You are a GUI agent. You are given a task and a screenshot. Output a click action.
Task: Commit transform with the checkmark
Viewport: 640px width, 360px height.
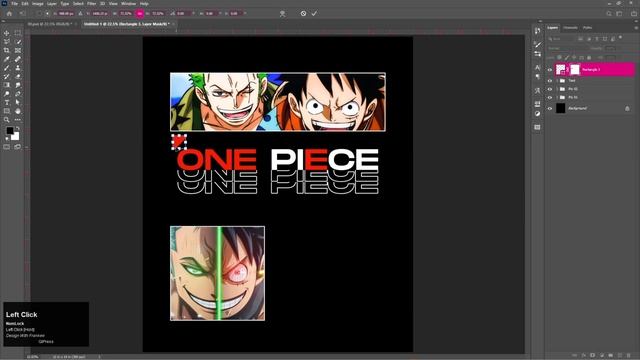coord(314,13)
